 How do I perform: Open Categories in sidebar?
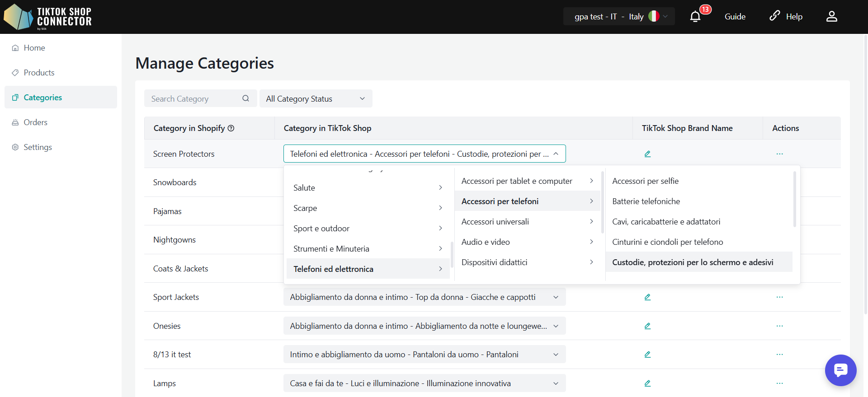click(x=61, y=97)
